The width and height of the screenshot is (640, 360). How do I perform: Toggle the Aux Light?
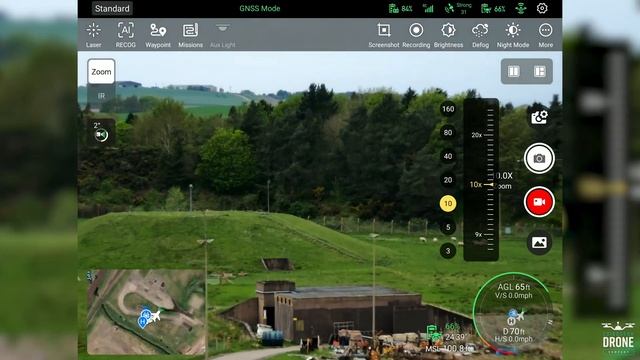tap(222, 35)
